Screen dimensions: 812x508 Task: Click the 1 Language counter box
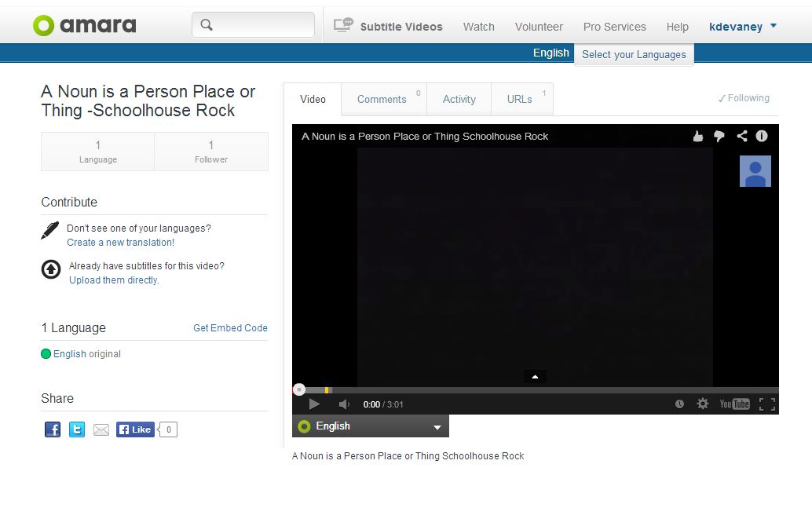tap(98, 152)
